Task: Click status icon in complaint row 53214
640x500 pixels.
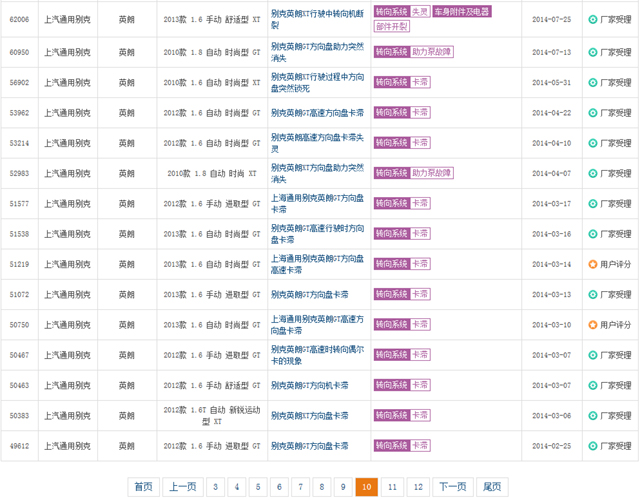Action: 593,143
